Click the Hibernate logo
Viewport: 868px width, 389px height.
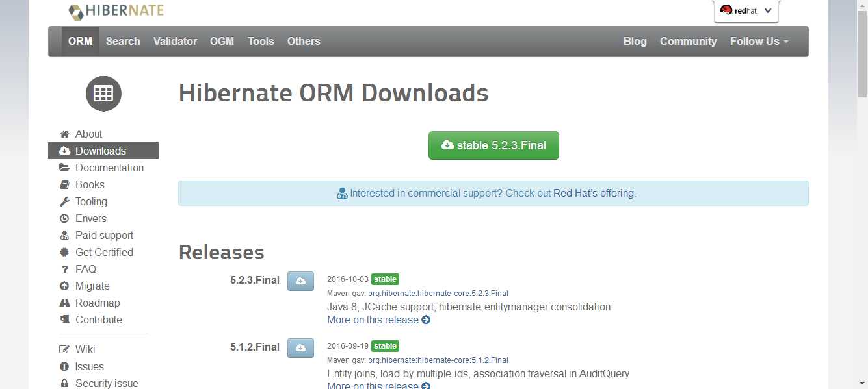tap(116, 11)
